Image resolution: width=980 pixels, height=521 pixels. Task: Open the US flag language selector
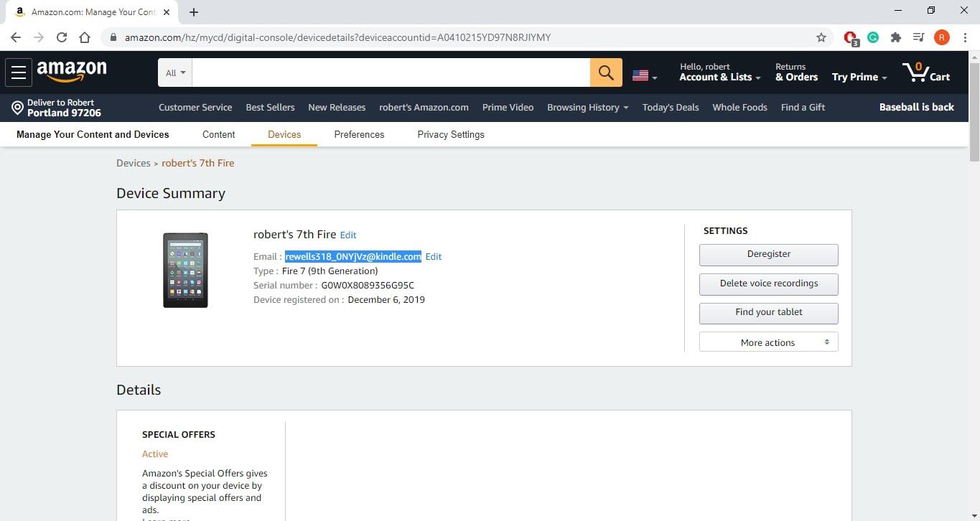click(644, 75)
